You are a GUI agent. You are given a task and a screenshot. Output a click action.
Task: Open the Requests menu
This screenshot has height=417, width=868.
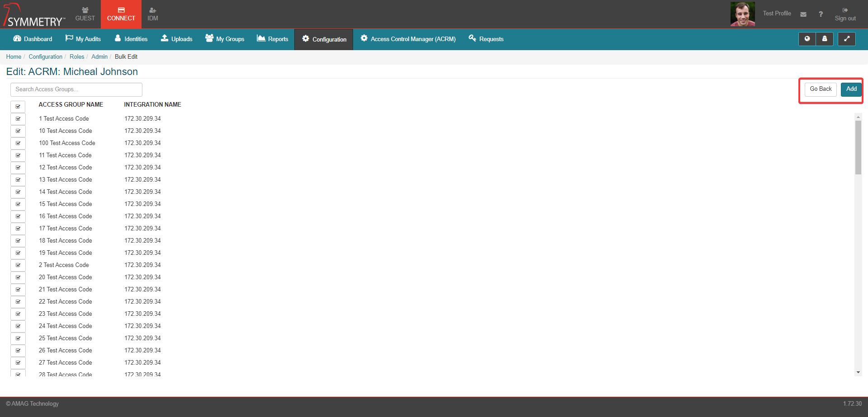click(486, 39)
